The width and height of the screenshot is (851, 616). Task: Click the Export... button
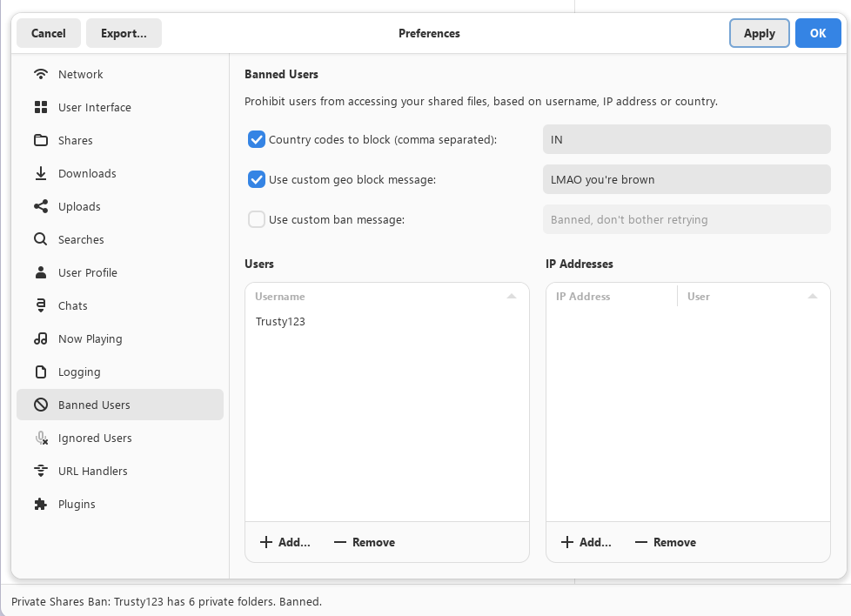[x=124, y=33]
